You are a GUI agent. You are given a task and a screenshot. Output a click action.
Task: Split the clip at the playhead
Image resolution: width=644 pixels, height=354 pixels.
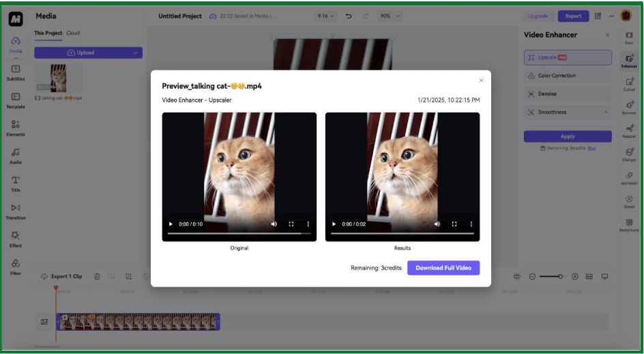pos(111,276)
